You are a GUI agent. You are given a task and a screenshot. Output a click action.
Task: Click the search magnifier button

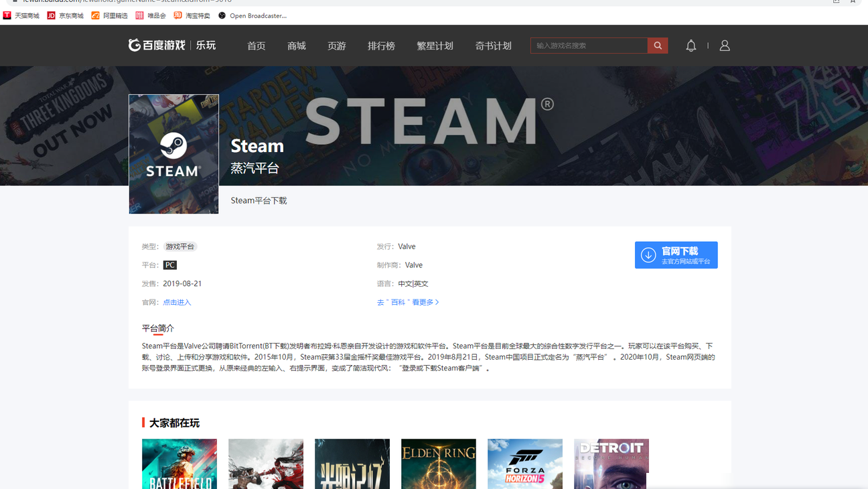tap(658, 46)
